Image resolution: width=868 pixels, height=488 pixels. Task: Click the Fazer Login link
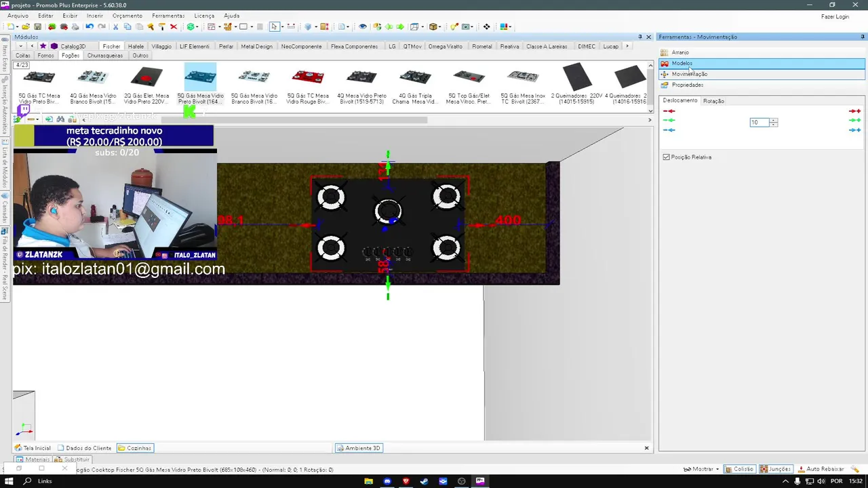pos(835,16)
